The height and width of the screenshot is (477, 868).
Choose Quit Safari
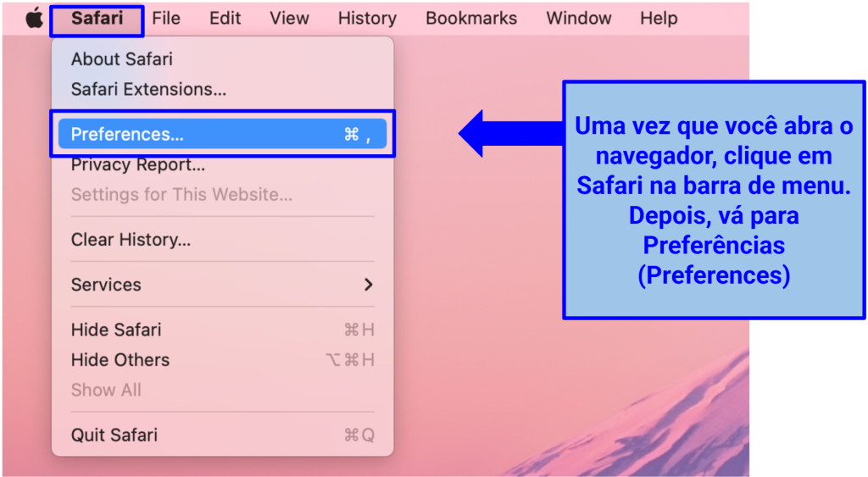pyautogui.click(x=223, y=435)
